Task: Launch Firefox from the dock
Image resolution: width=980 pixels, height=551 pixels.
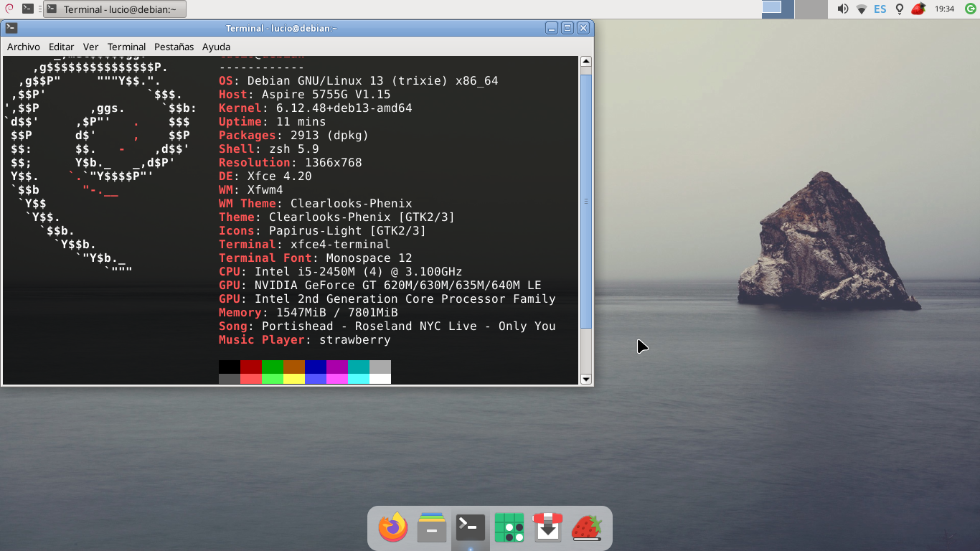Action: point(392,528)
